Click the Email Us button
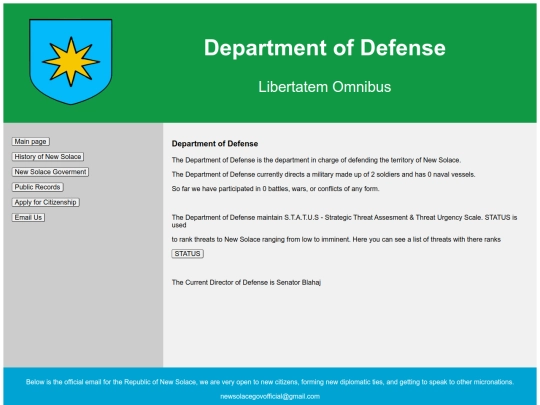Viewport: 540px width, 405px height. pos(28,217)
